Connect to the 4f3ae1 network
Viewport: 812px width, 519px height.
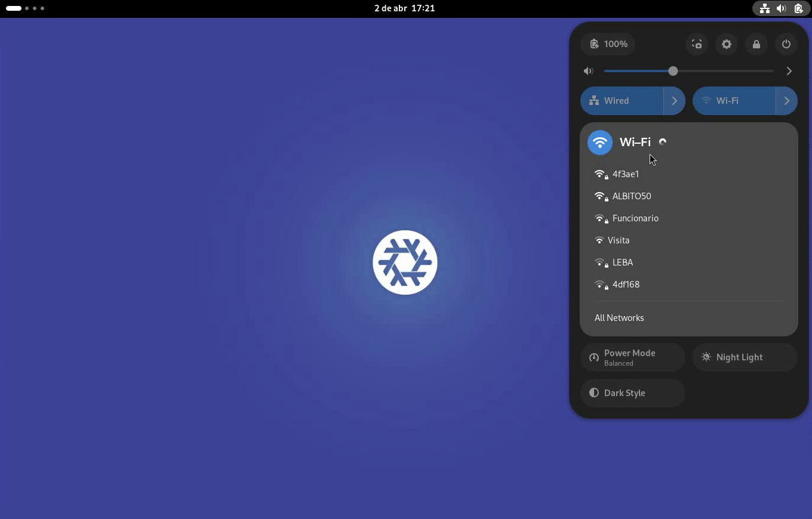click(x=689, y=174)
